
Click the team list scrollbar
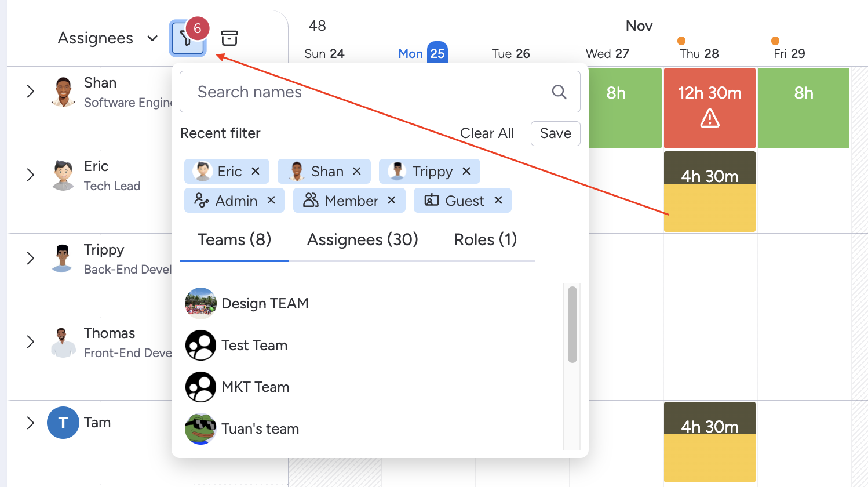click(x=572, y=325)
